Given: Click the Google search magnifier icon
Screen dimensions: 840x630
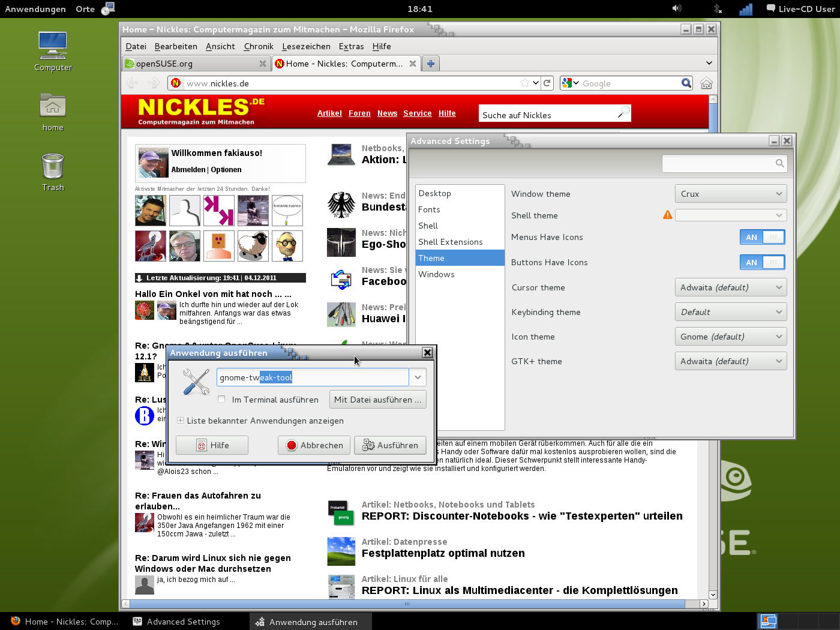Looking at the screenshot, I should coord(686,83).
